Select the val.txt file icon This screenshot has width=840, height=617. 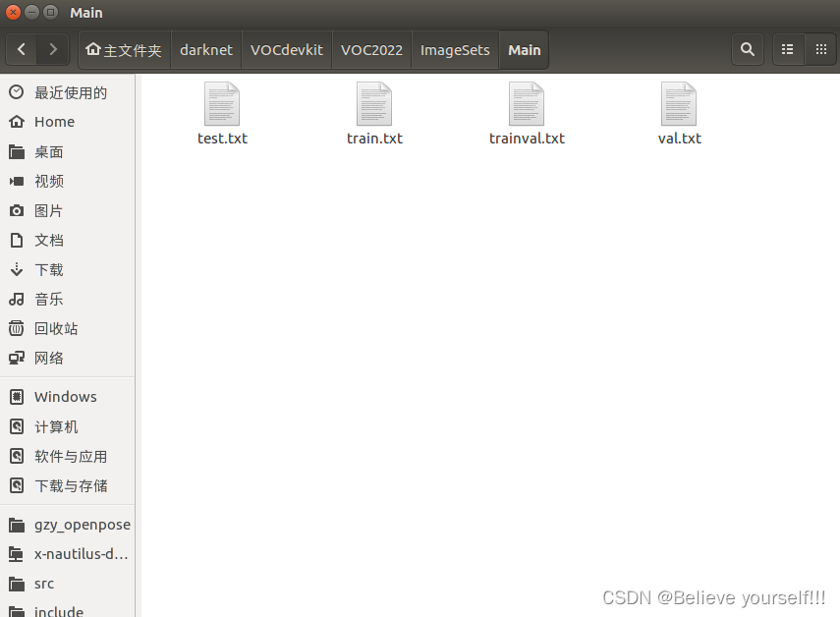(679, 104)
